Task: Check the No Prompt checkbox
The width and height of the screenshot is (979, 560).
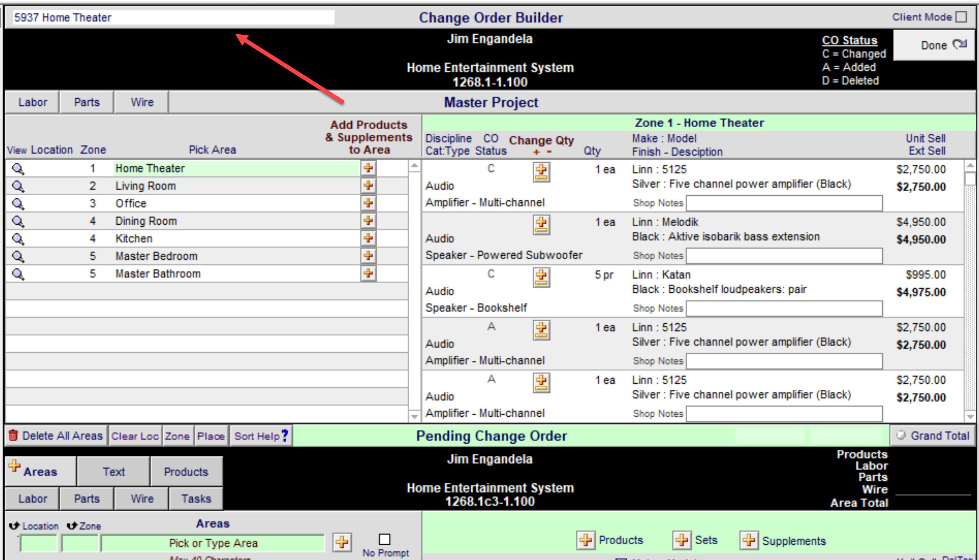Action: 385,539
